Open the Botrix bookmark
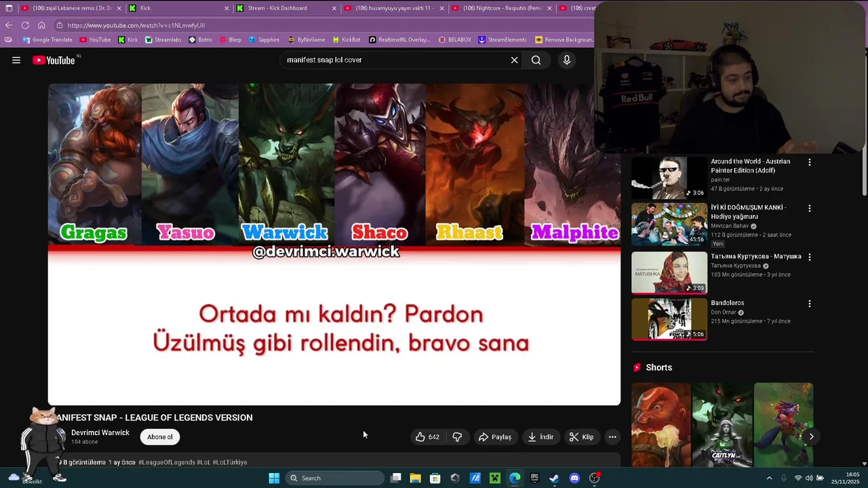Viewport: 868px width, 488px height. tap(201, 40)
